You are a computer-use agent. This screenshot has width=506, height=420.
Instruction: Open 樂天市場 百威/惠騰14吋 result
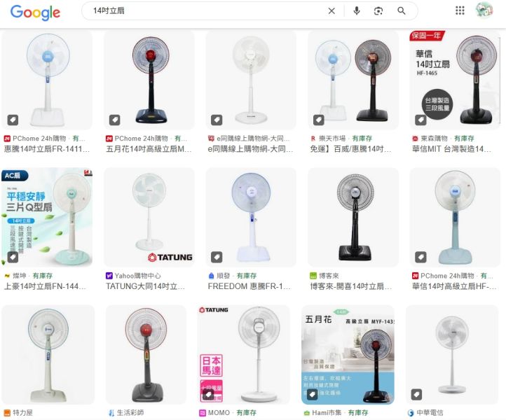tap(350, 149)
